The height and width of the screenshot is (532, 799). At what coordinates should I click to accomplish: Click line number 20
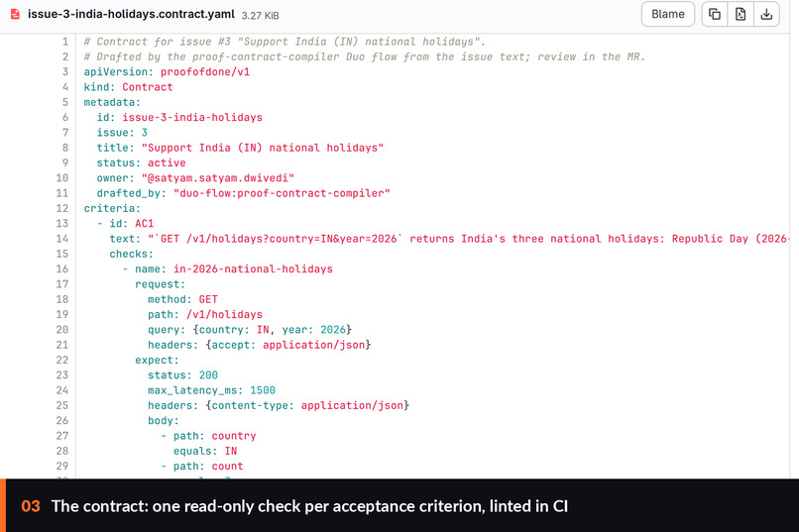click(62, 330)
